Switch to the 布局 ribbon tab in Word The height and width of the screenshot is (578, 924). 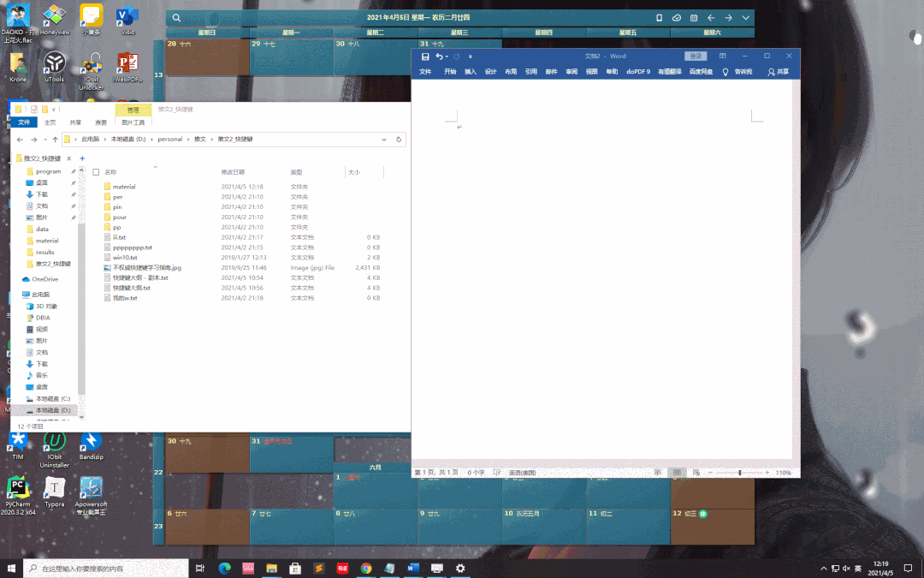coord(511,71)
